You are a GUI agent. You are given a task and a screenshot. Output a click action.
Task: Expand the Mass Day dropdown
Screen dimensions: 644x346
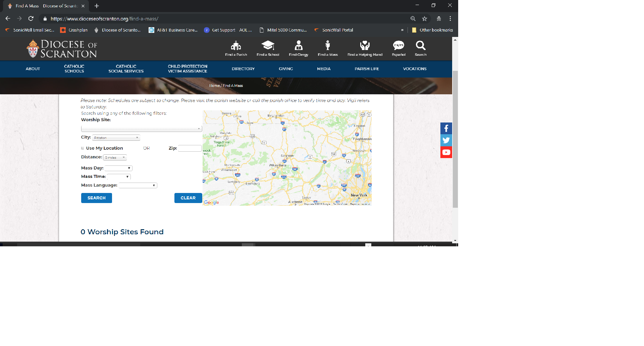[118, 168]
